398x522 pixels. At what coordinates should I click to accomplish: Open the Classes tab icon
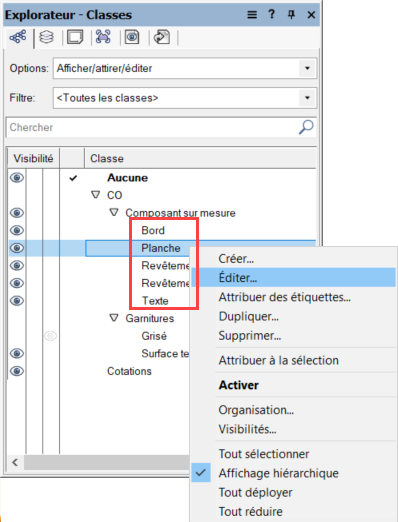(x=18, y=37)
